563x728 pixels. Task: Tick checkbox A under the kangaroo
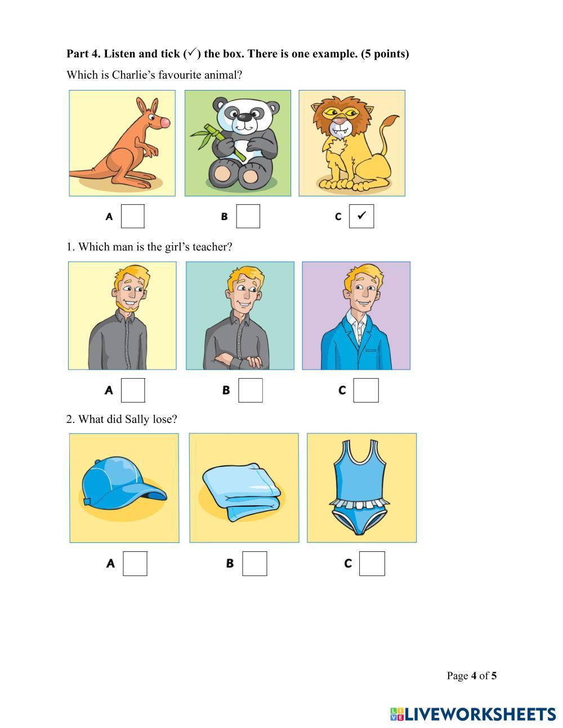coord(133,216)
